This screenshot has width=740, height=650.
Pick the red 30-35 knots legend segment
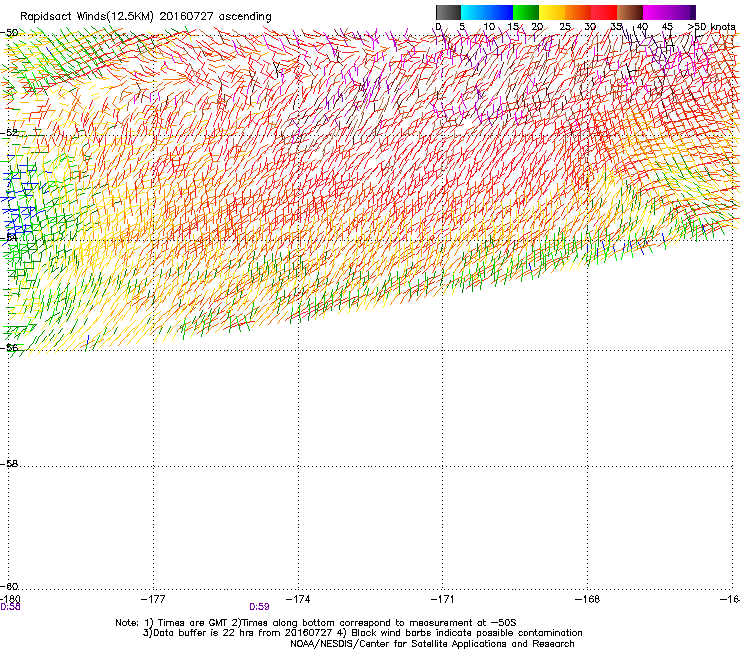point(604,12)
